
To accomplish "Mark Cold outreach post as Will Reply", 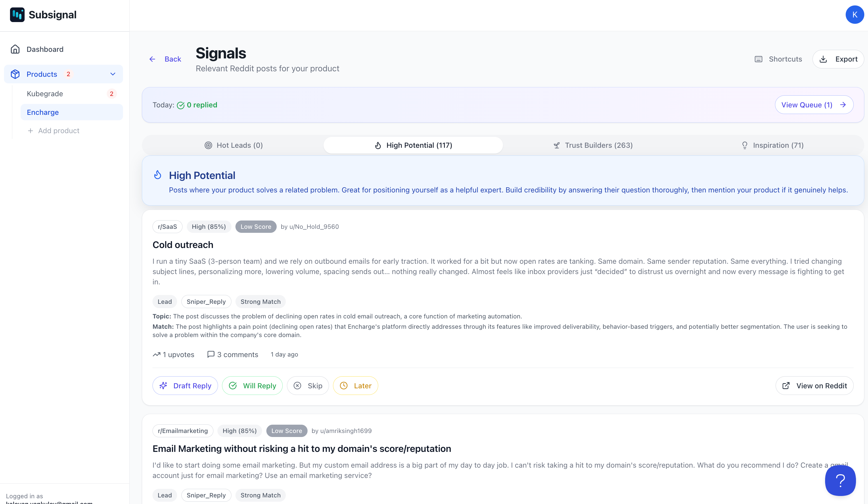I will tap(252, 386).
